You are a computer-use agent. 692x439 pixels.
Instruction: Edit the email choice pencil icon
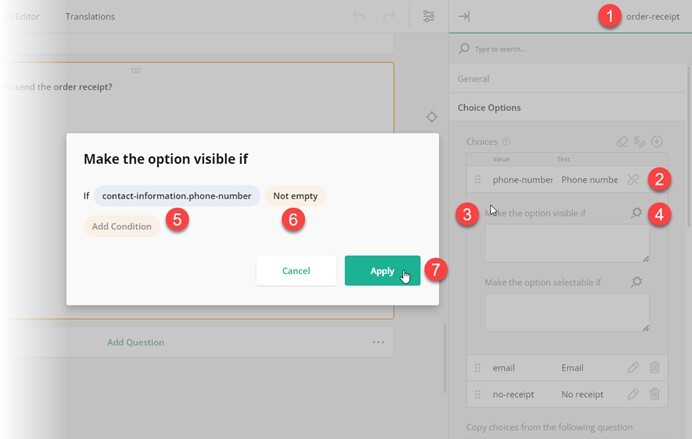pos(633,367)
